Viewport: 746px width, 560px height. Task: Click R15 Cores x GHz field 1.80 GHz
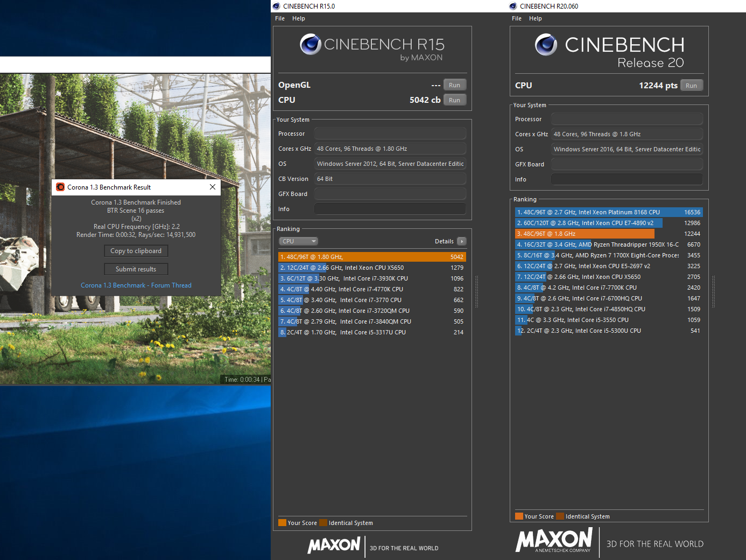[390, 149]
